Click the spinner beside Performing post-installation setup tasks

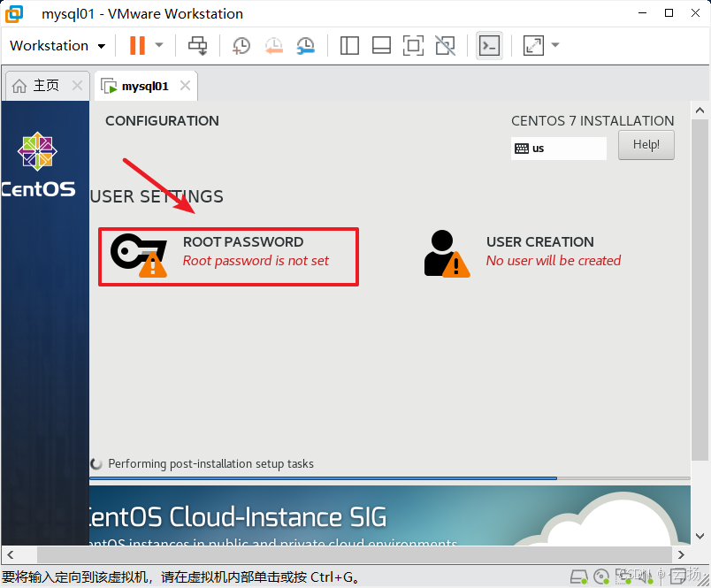tap(96, 464)
